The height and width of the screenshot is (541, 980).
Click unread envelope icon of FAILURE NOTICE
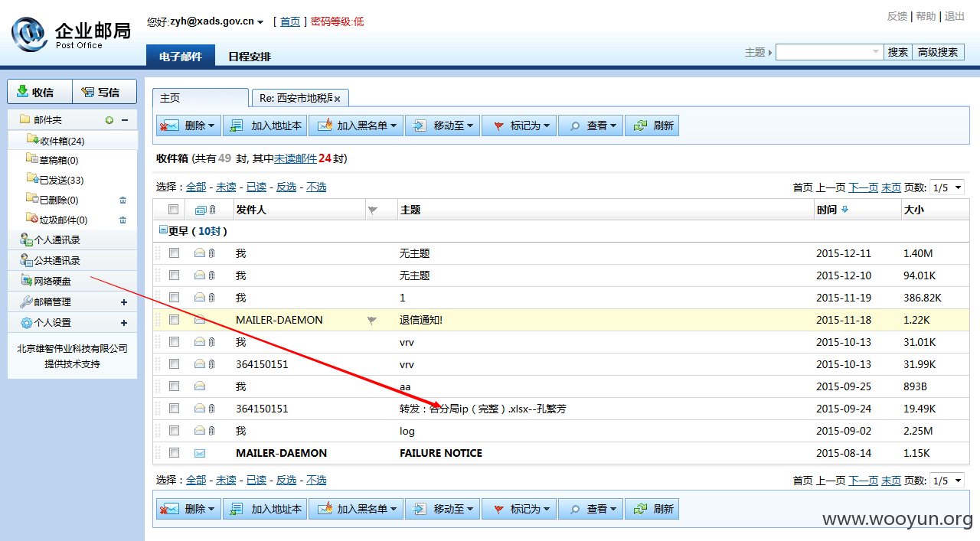[x=200, y=453]
